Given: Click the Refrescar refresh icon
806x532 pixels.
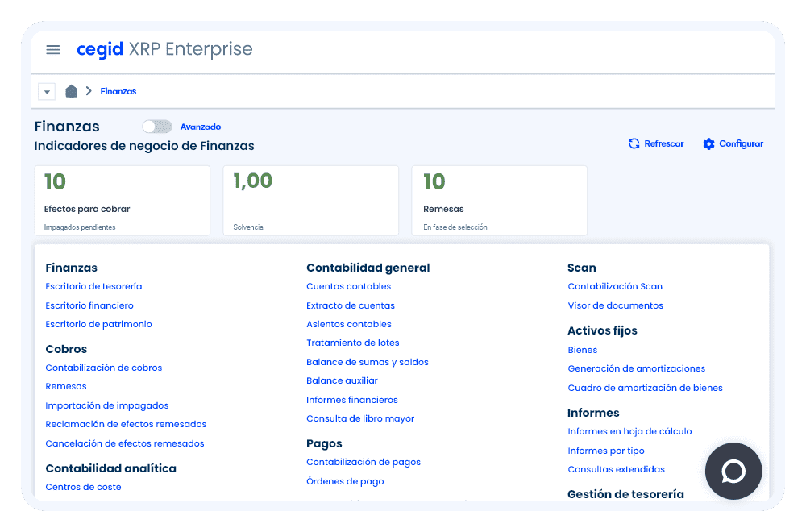Looking at the screenshot, I should coord(634,143).
